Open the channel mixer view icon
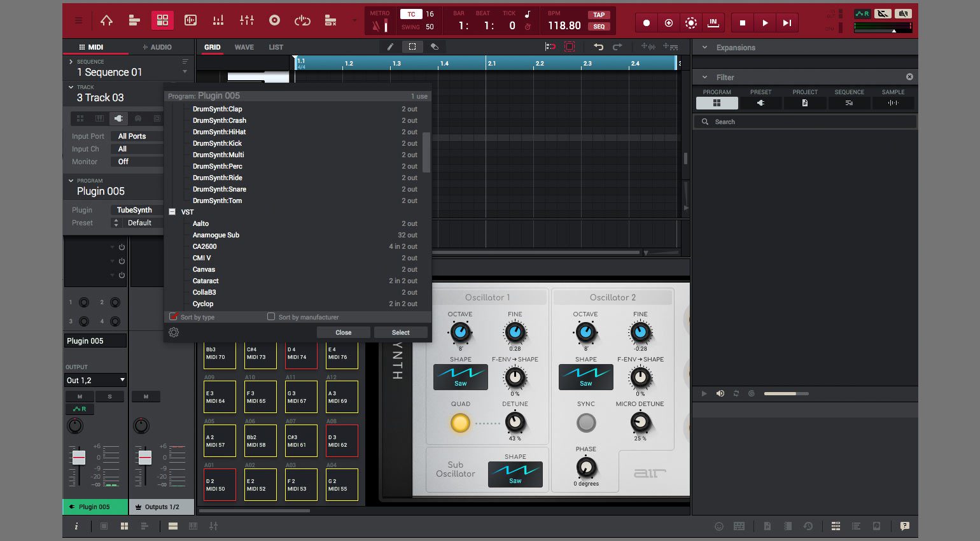This screenshot has height=541, width=980. [x=247, y=21]
